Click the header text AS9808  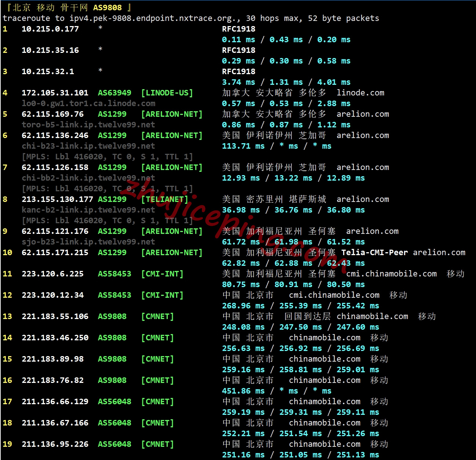click(107, 7)
